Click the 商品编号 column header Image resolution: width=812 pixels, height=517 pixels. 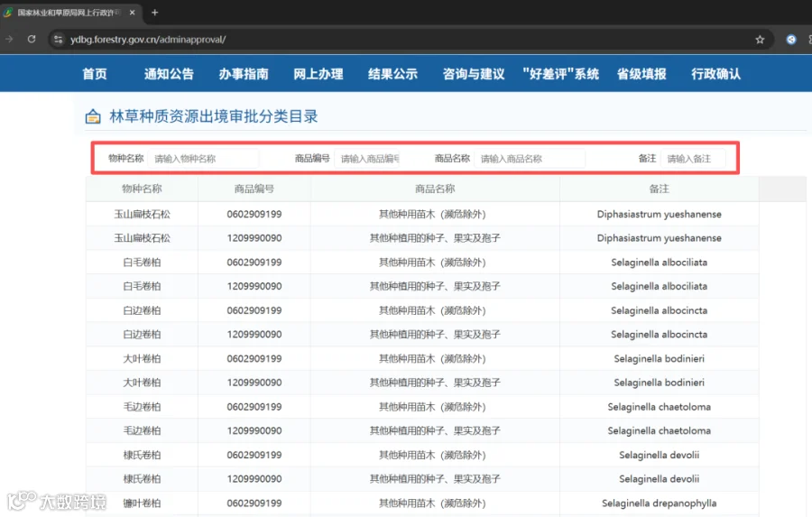pos(254,189)
